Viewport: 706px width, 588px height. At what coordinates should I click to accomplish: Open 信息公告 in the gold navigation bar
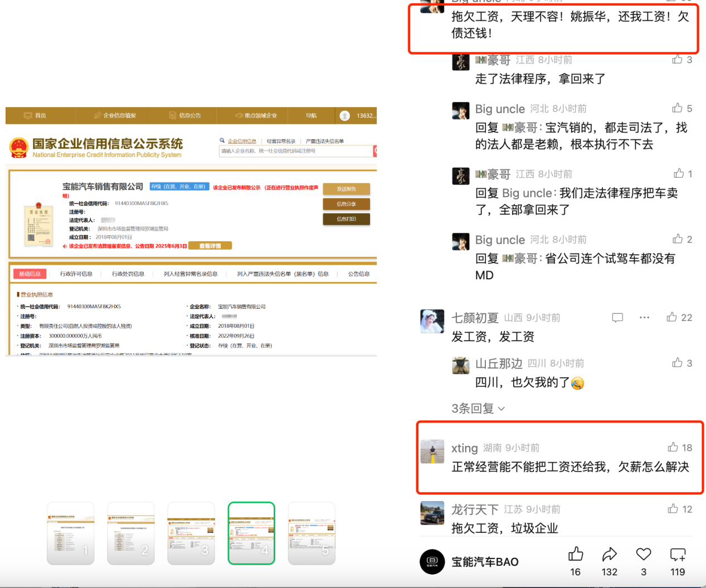click(185, 115)
